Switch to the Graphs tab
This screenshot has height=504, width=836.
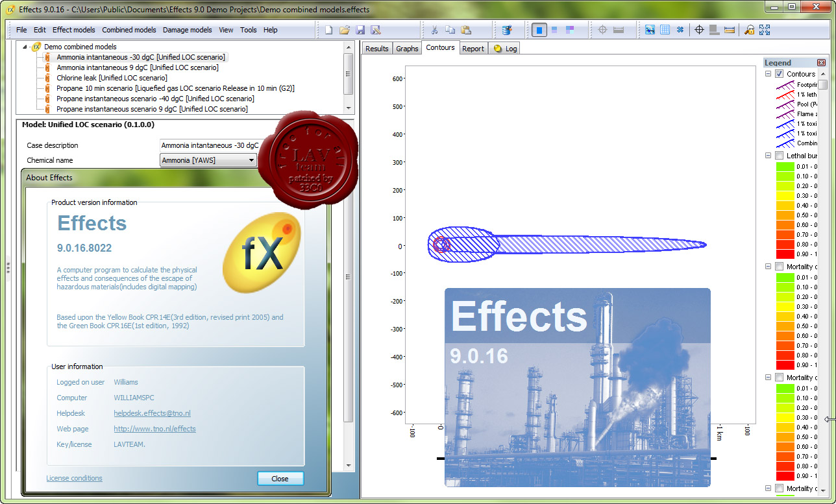click(407, 49)
